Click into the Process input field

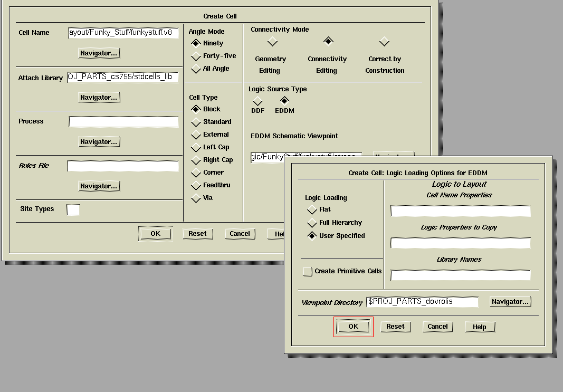123,122
